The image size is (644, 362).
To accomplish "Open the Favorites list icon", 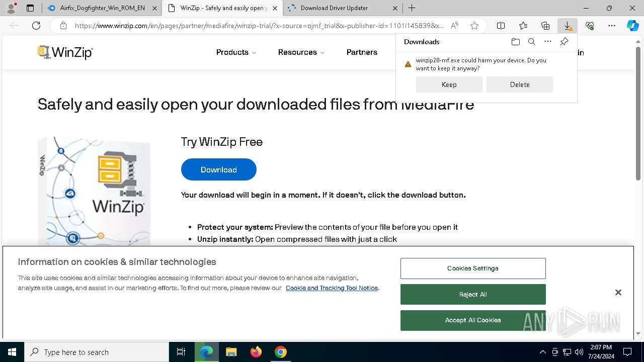I will 523,26.
